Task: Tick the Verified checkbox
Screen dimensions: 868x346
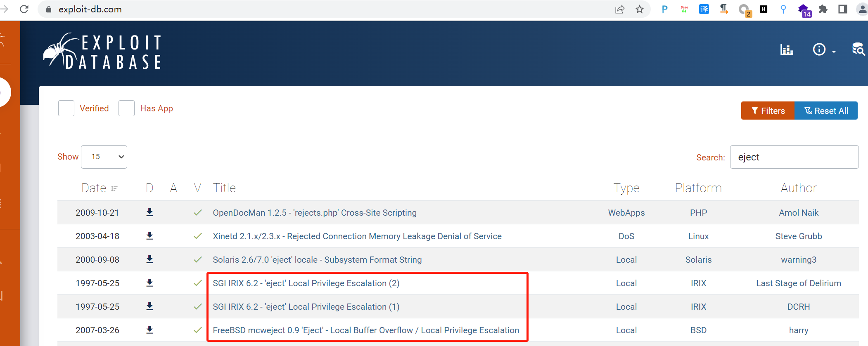Action: 66,108
